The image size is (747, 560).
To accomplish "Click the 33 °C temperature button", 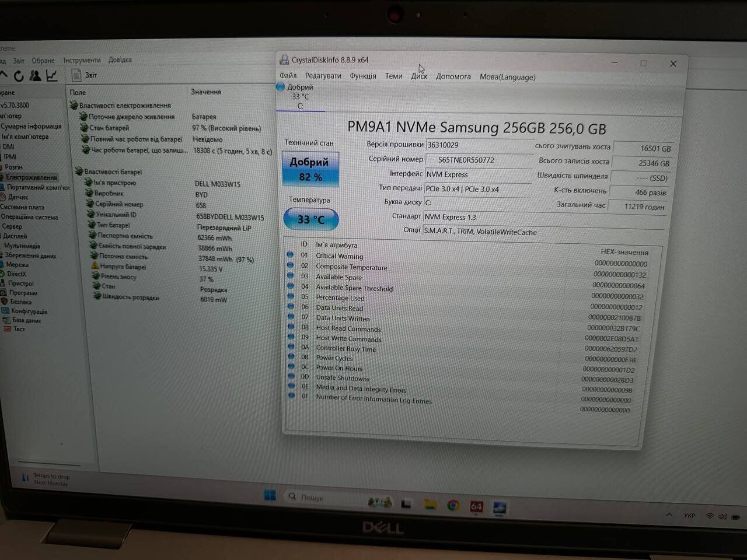I will click(x=310, y=220).
